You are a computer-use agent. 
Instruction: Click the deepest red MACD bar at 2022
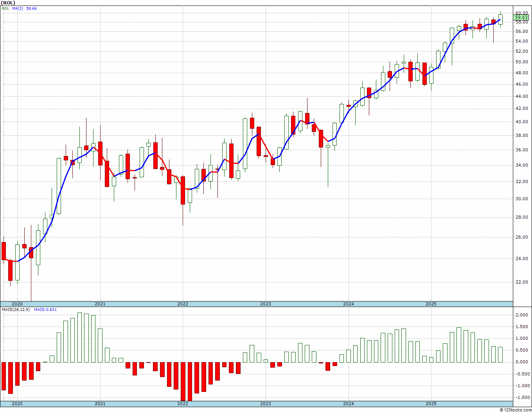tap(183, 381)
